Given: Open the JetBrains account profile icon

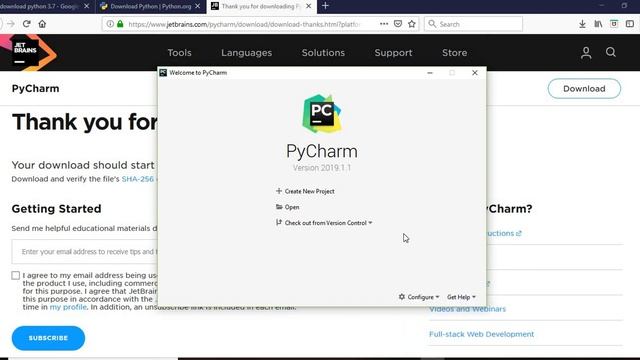Looking at the screenshot, I should point(586,53).
